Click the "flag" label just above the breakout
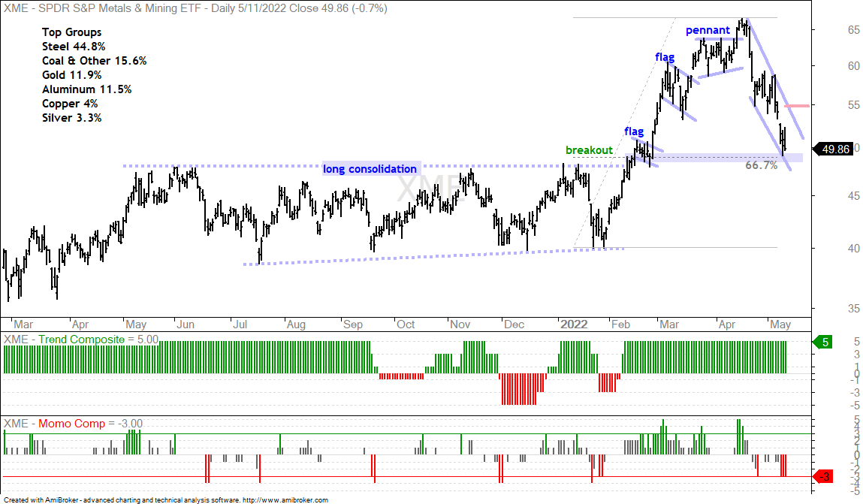 (634, 131)
